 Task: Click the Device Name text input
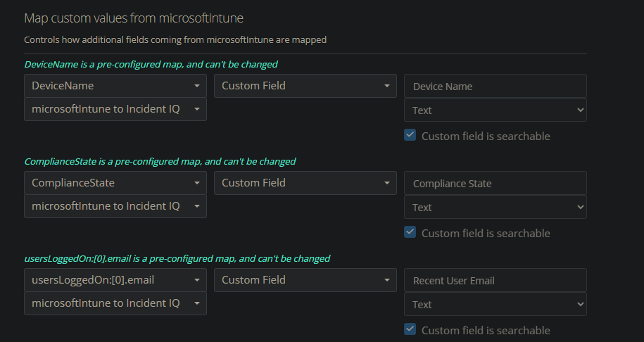click(x=495, y=87)
